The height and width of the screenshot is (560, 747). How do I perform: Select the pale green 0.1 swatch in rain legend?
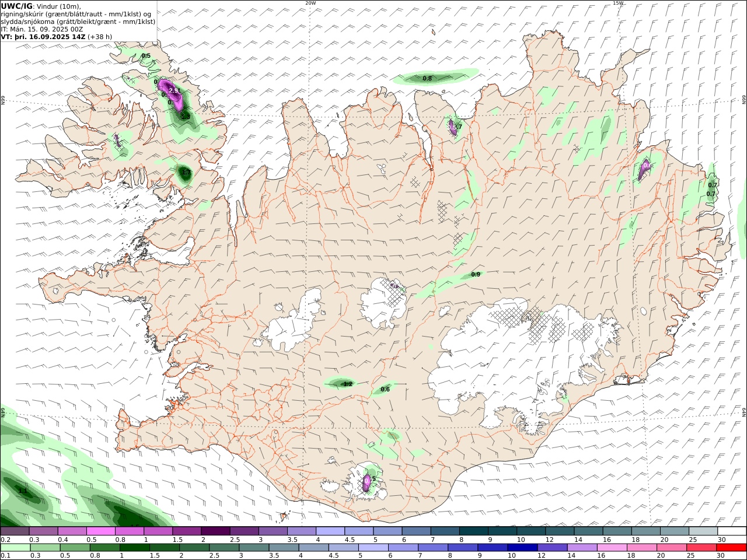pyautogui.click(x=15, y=548)
